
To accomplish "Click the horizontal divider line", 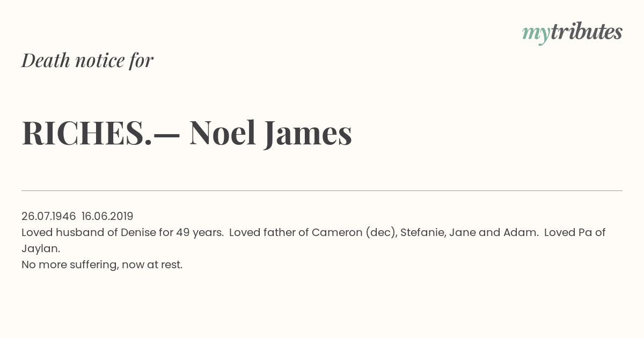I will pyautogui.click(x=322, y=190).
